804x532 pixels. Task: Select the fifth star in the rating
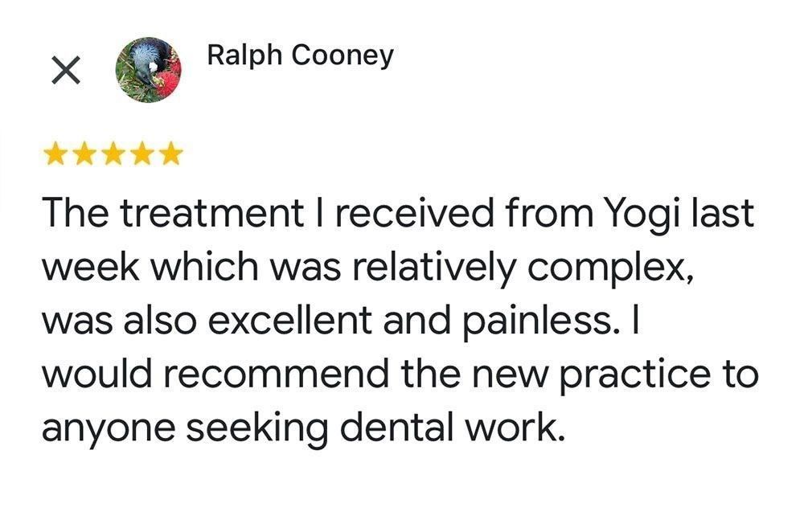(170, 153)
